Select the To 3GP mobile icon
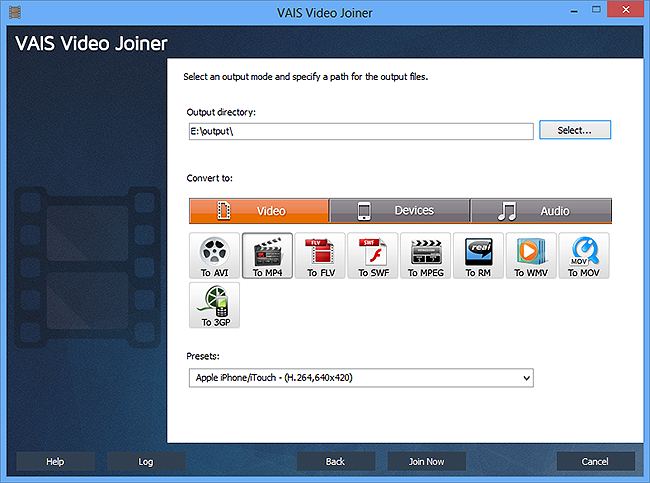This screenshot has height=483, width=650. tap(214, 305)
